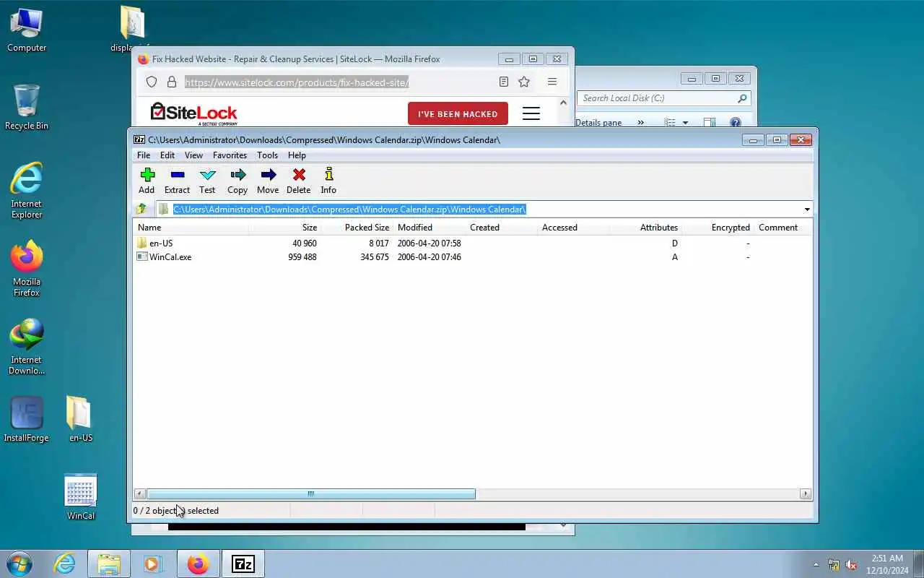This screenshot has width=924, height=578.
Task: Open the Edit menu
Action: 167,155
